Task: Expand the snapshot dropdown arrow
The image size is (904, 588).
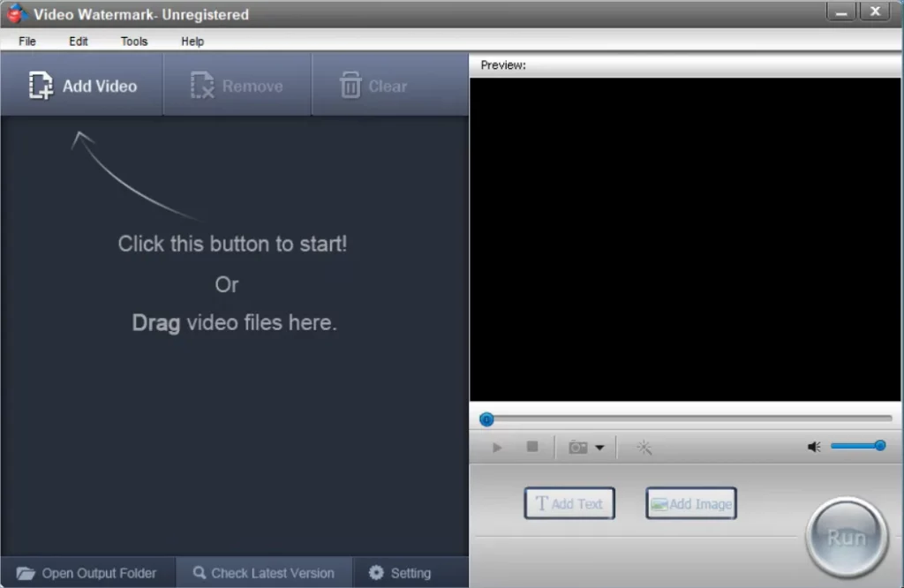Action: point(600,448)
